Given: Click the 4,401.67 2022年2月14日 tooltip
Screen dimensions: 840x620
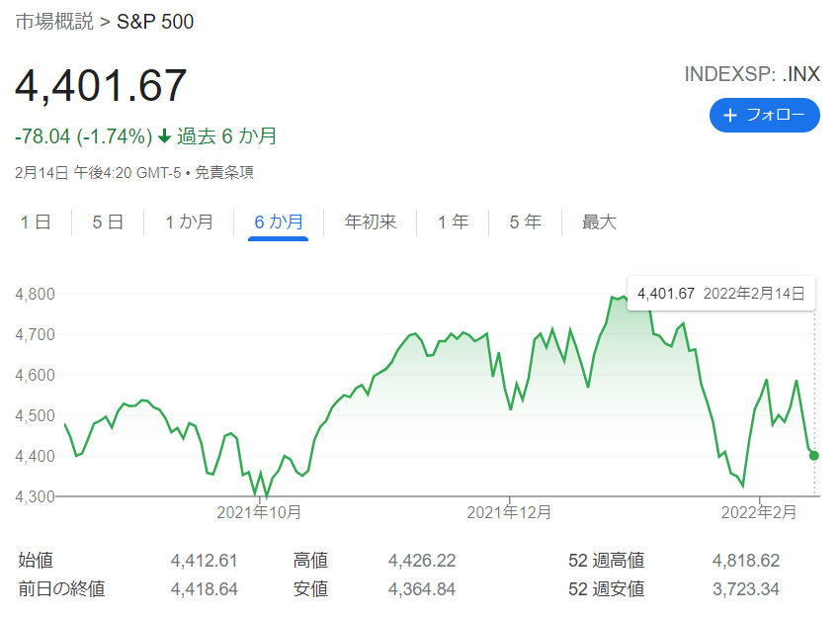Looking at the screenshot, I should coord(721,293).
